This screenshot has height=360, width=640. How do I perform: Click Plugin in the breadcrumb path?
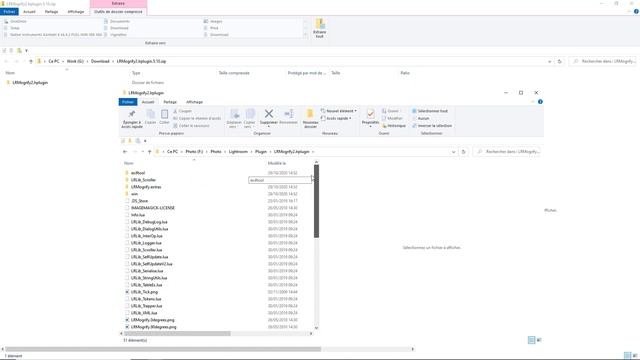(x=260, y=152)
